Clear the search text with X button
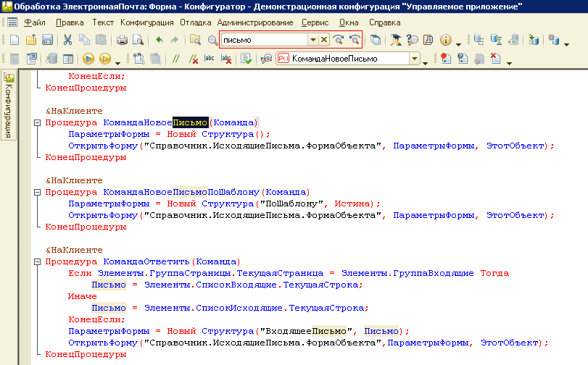The height and width of the screenshot is (365, 588). (x=324, y=40)
